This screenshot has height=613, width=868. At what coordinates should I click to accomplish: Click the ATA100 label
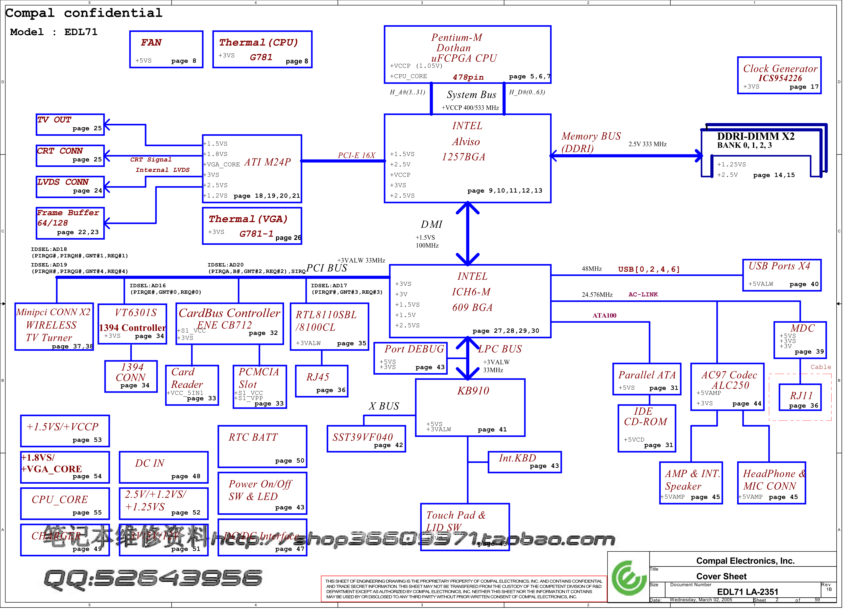[x=604, y=315]
